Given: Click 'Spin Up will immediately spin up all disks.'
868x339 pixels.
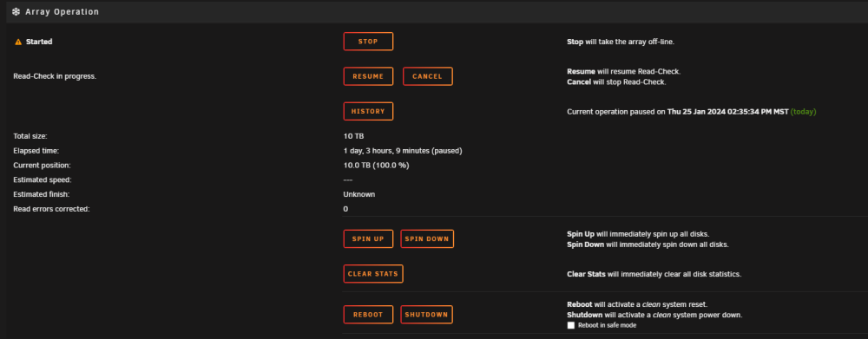Looking at the screenshot, I should pyautogui.click(x=638, y=234).
